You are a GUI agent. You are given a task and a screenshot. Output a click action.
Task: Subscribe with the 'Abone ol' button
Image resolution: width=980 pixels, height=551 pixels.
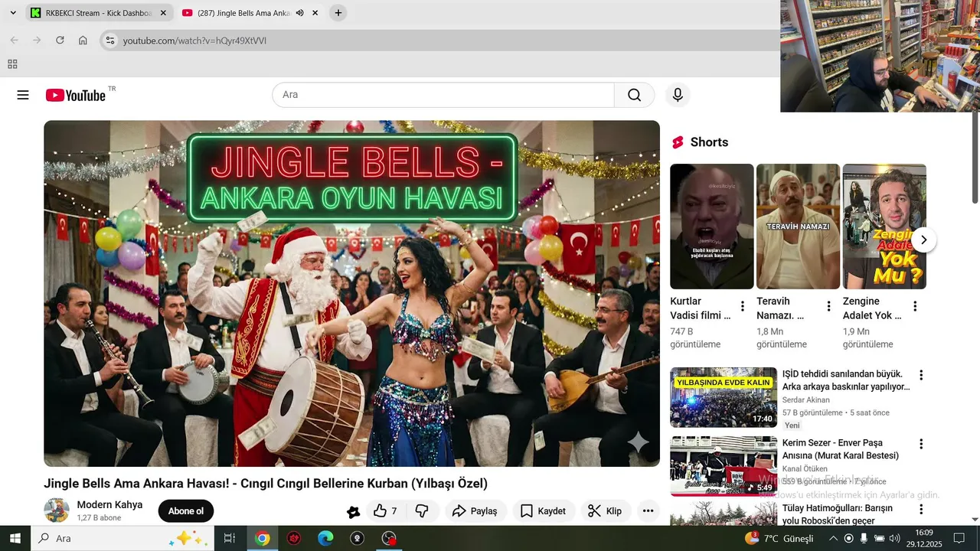[x=186, y=511]
